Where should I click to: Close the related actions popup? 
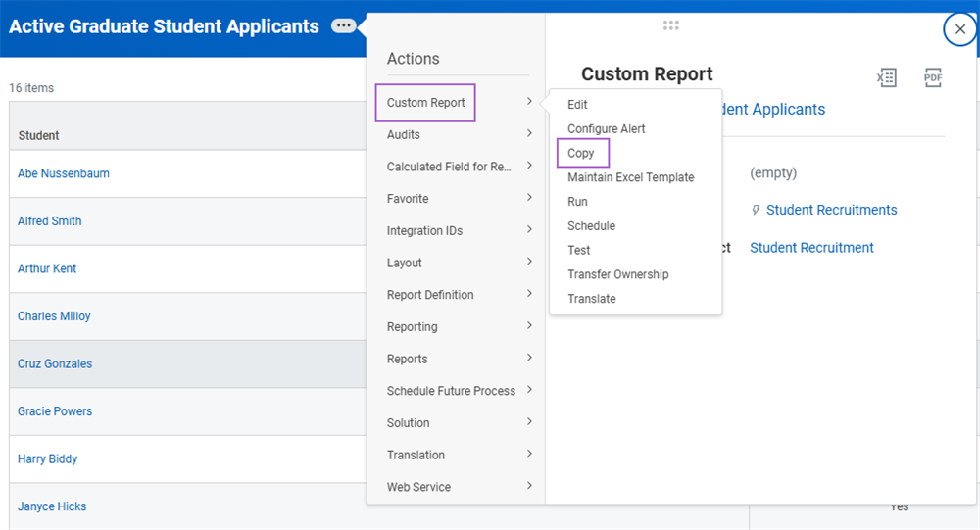coord(960,28)
